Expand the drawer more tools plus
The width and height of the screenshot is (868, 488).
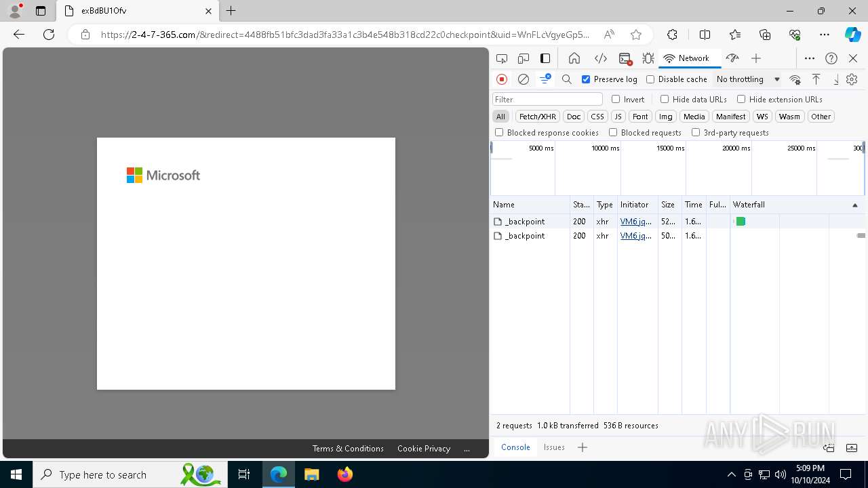[x=583, y=447]
